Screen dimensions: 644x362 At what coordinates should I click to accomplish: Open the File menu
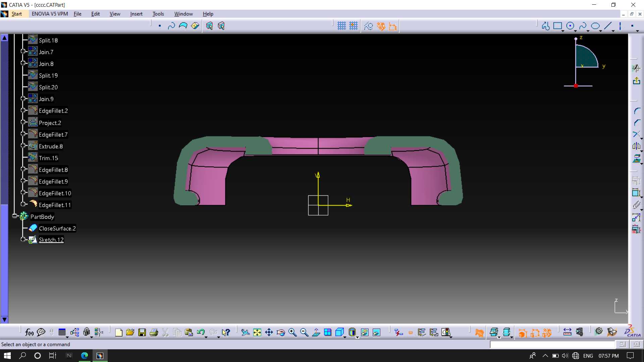(x=77, y=14)
